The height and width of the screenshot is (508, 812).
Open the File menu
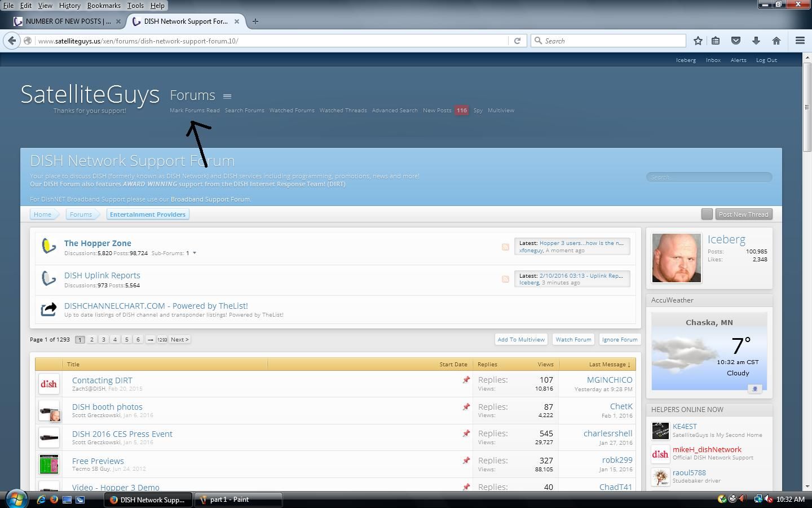pyautogui.click(x=8, y=5)
